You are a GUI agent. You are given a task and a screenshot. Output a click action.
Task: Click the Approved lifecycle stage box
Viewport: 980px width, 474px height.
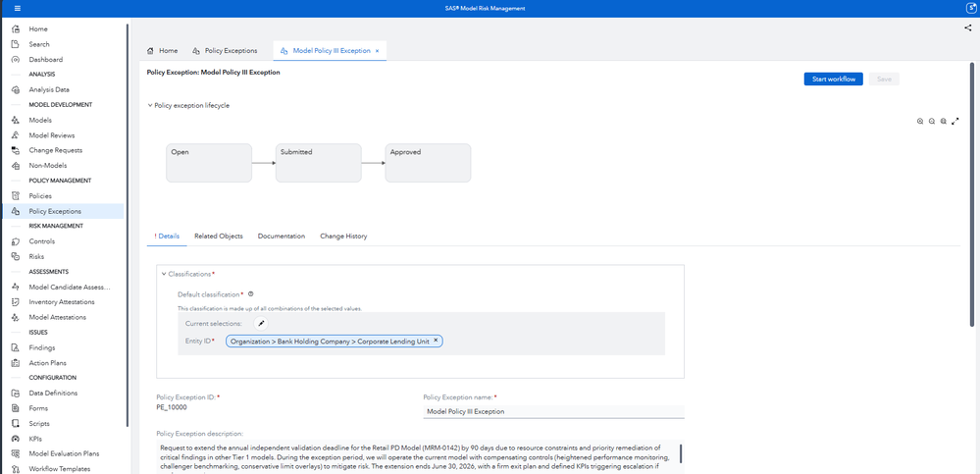click(x=428, y=163)
